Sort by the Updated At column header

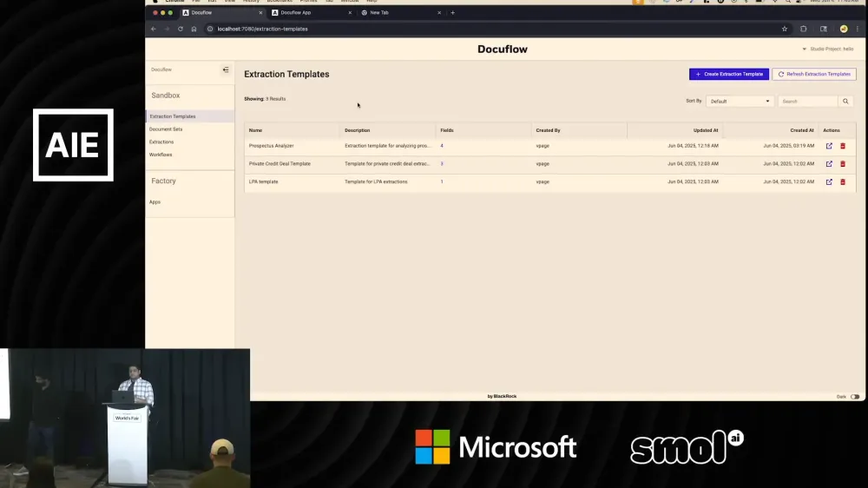tap(706, 130)
